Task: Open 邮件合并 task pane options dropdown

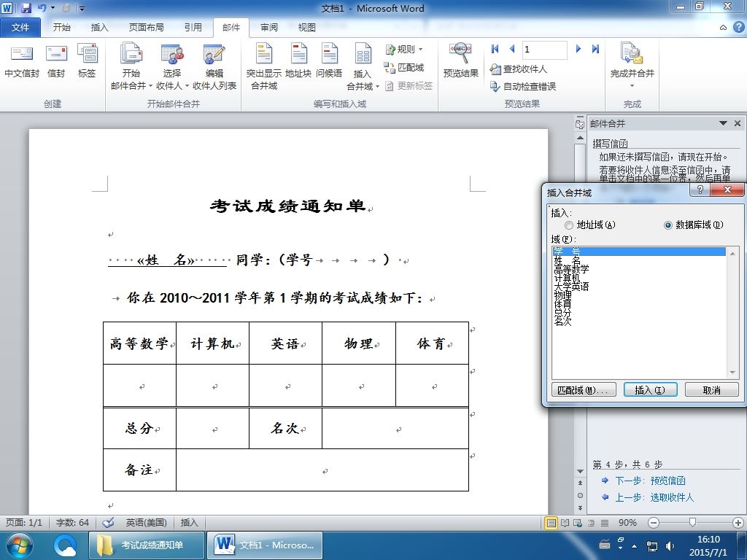Action: coord(723,123)
